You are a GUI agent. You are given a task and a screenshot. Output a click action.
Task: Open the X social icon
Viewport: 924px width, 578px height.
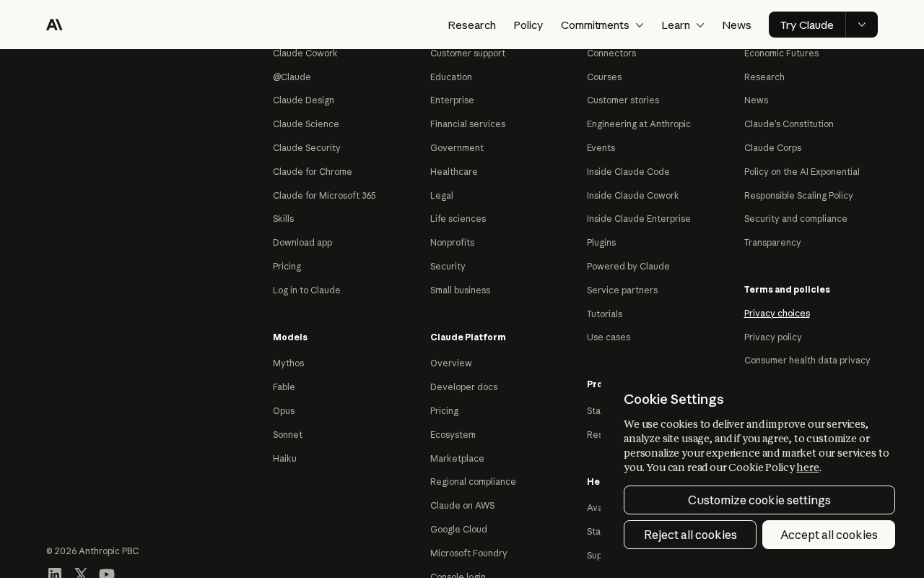[81, 574]
